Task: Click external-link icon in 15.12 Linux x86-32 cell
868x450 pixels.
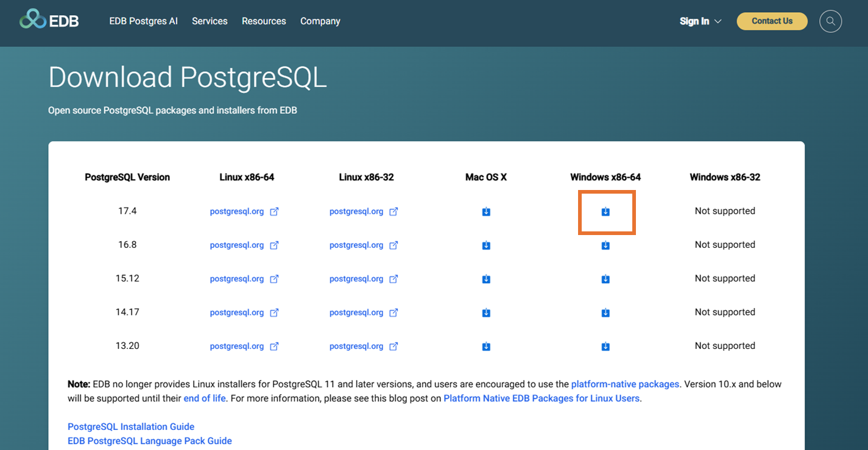Action: pyautogui.click(x=393, y=278)
